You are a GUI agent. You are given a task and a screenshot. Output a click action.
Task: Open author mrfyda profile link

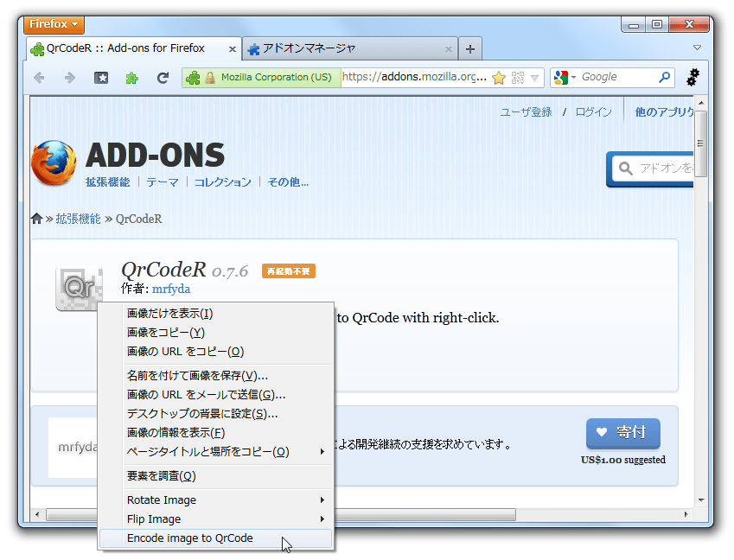[171, 289]
